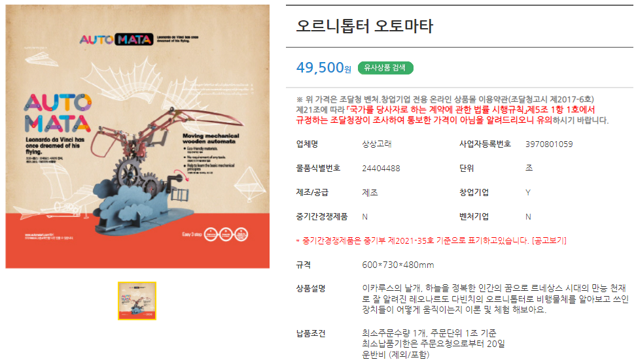Click the product title 오르니톱터 오토마타
Viewport: 636px width, 364px height.
click(364, 26)
